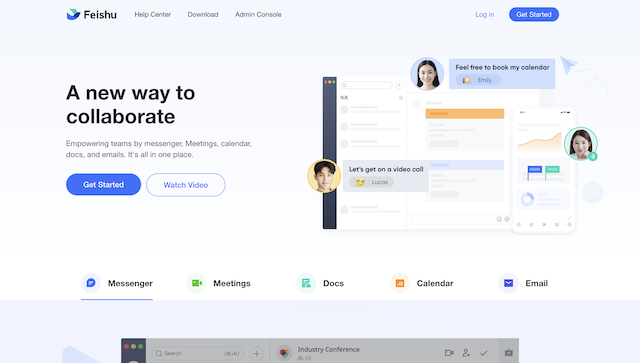Click the green Meetings camera icon
The image size is (640, 363).
tap(197, 283)
